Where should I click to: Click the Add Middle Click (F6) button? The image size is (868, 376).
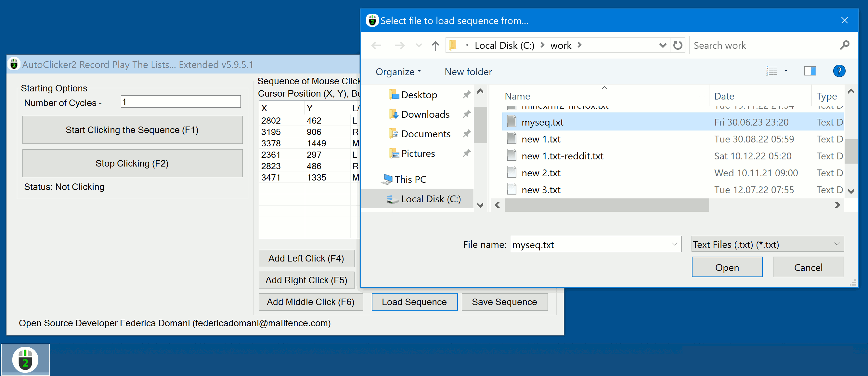point(310,302)
